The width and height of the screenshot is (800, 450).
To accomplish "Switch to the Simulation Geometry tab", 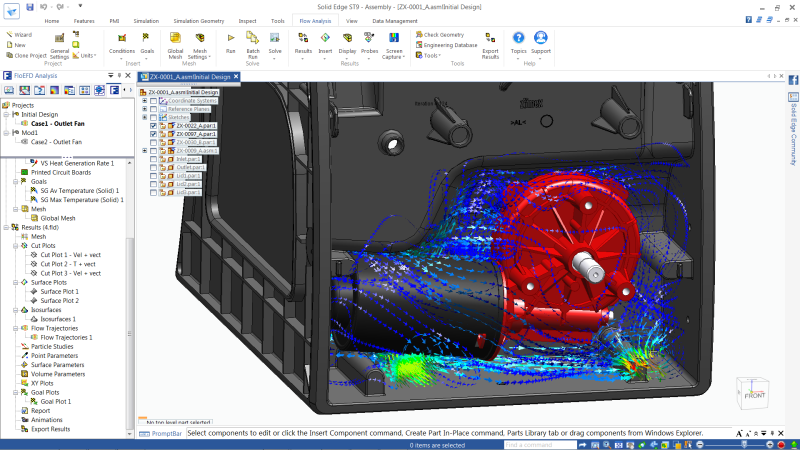I will 198,21.
